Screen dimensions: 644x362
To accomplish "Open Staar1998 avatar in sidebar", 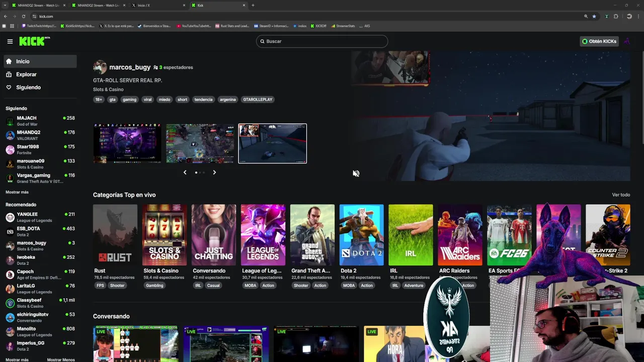I will [x=10, y=150].
